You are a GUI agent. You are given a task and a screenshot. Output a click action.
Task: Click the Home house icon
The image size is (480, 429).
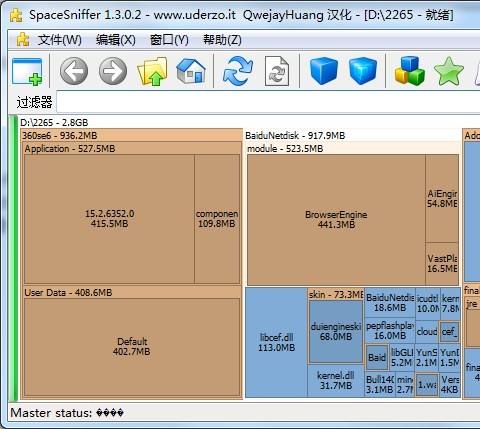click(191, 71)
